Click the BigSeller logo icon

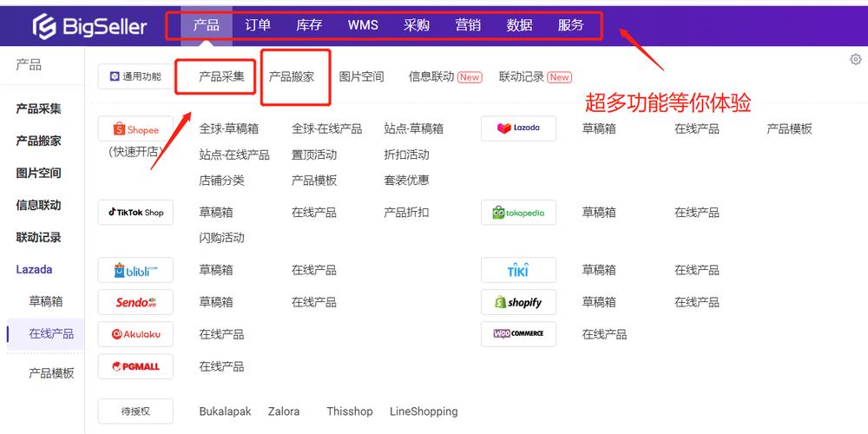(44, 26)
